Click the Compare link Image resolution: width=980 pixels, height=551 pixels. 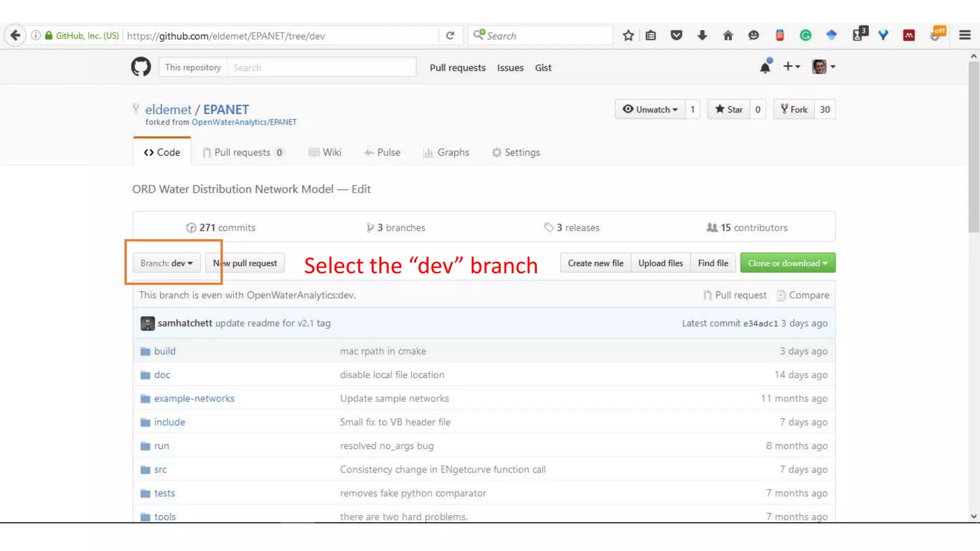803,295
